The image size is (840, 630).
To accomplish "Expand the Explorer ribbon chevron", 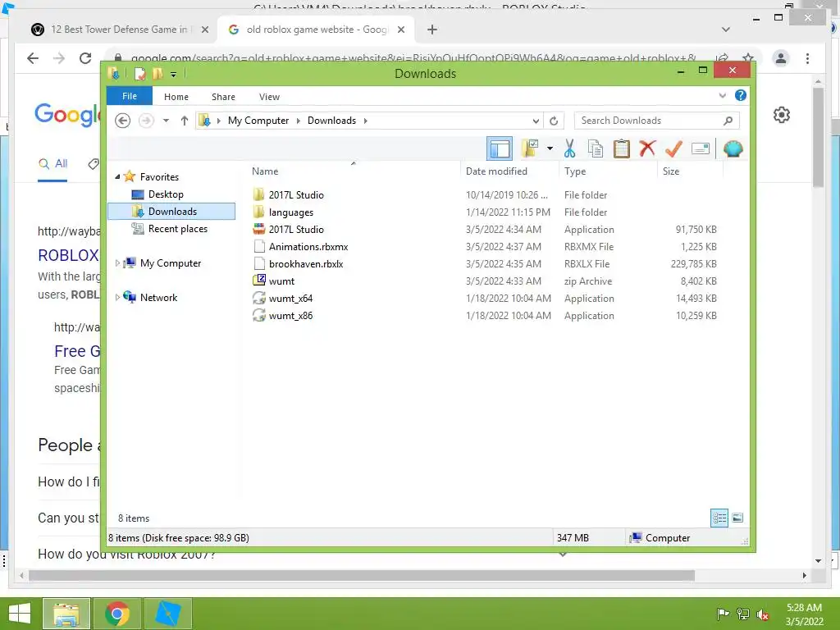I will point(722,96).
